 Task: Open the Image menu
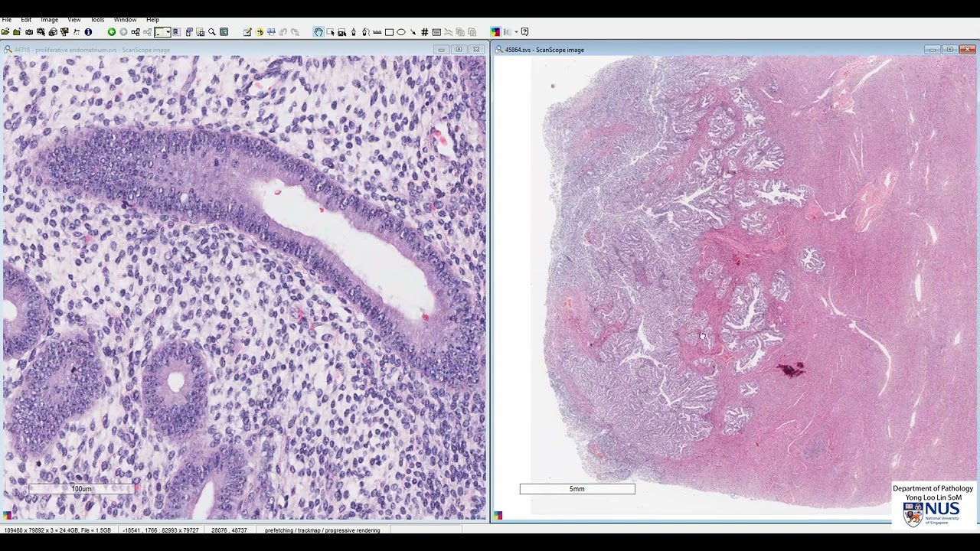(49, 19)
